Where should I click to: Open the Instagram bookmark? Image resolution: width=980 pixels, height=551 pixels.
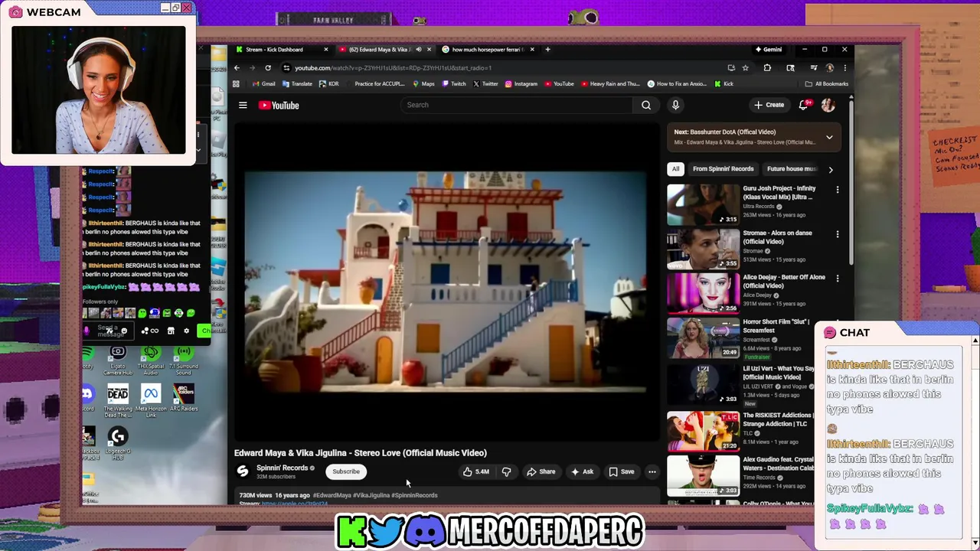521,83
